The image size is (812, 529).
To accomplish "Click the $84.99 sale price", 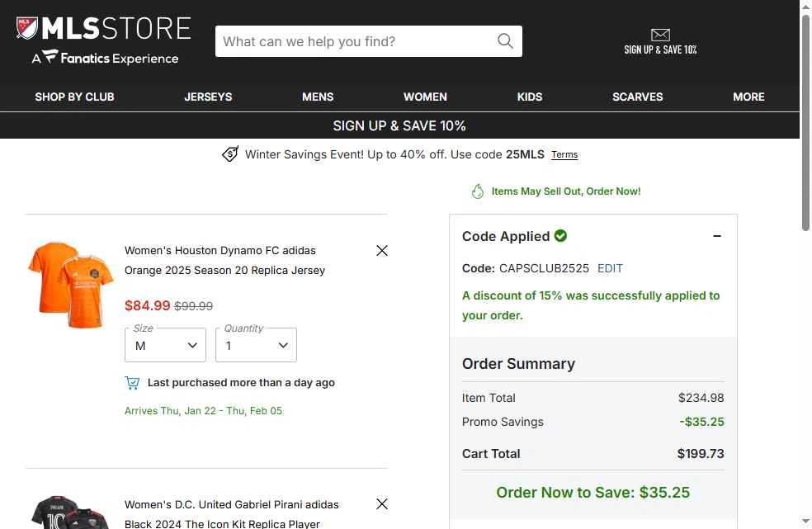I will click(x=147, y=305).
